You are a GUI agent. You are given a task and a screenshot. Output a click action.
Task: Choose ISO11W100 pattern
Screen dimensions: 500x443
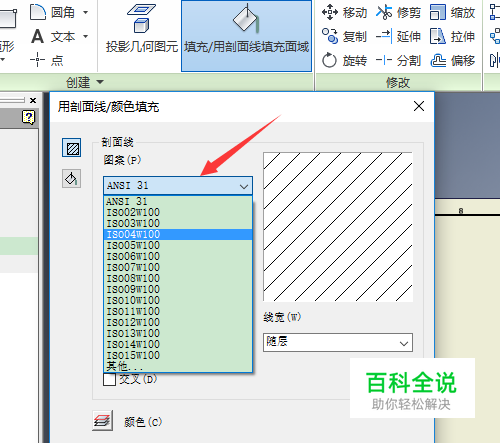pyautogui.click(x=178, y=311)
